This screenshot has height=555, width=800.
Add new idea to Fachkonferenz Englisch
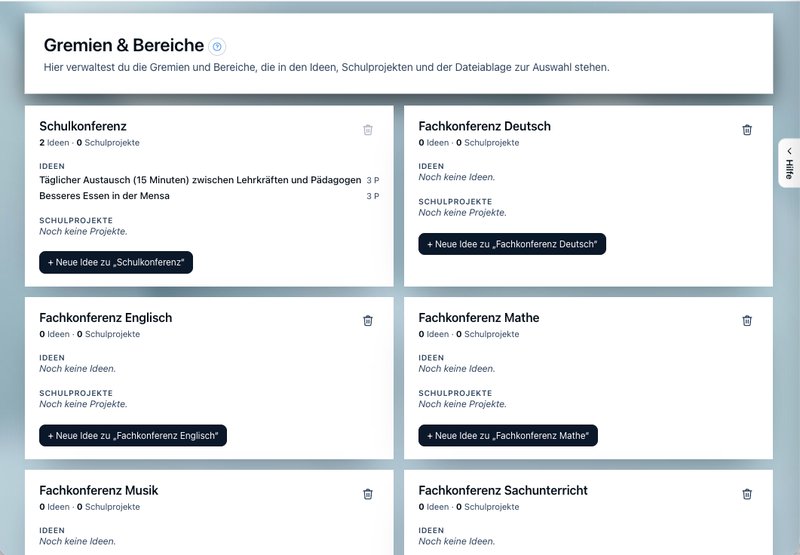pos(133,435)
